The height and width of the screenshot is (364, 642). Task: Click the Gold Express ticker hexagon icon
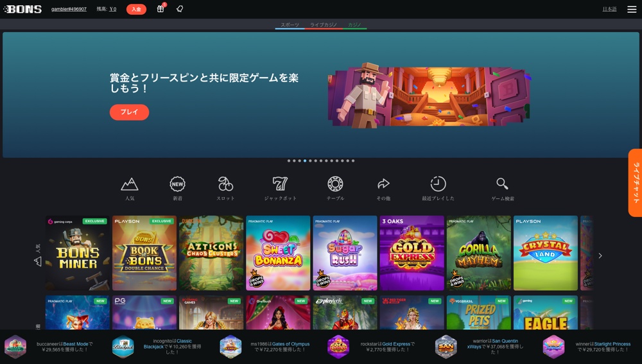click(x=338, y=347)
